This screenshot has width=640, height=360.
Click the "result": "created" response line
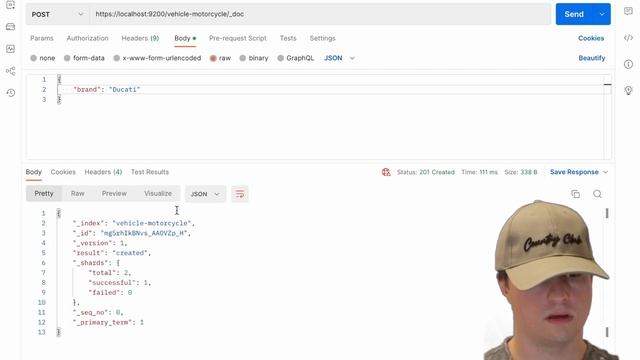click(x=112, y=253)
